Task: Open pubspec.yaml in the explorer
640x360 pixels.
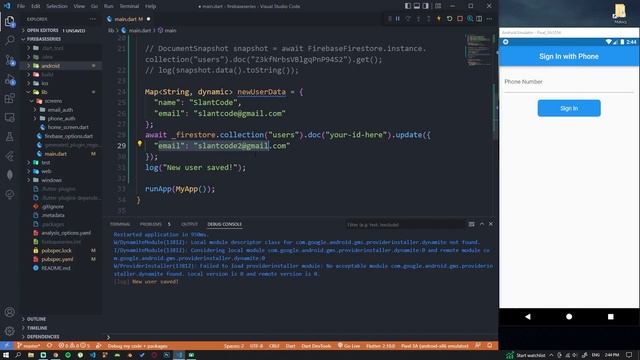Action: pyautogui.click(x=57, y=259)
